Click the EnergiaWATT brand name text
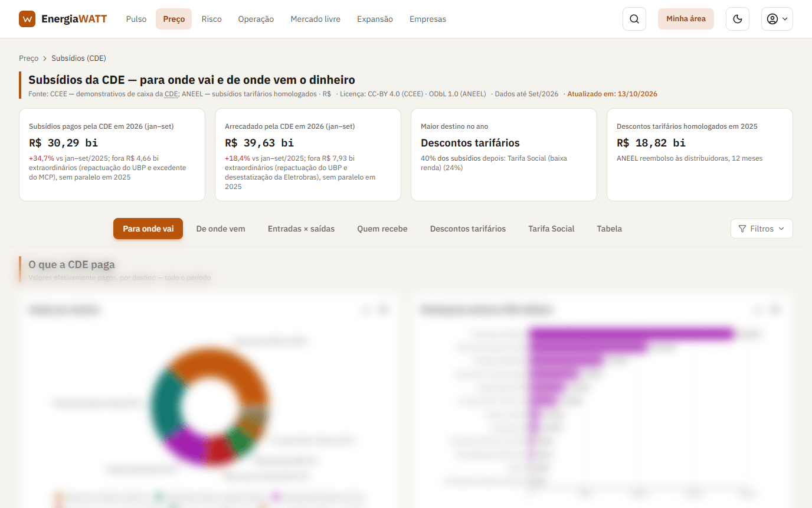This screenshot has height=508, width=812. 74,19
